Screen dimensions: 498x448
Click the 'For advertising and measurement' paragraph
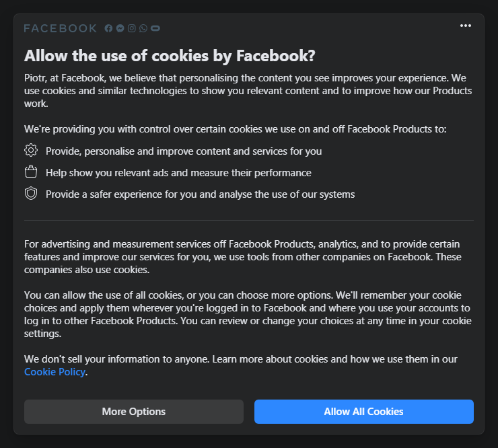(x=243, y=257)
